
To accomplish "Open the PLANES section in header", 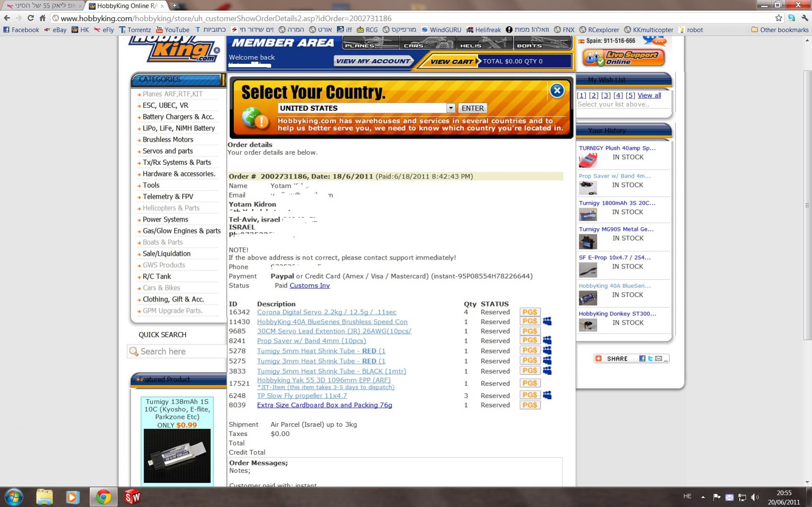I will point(370,42).
